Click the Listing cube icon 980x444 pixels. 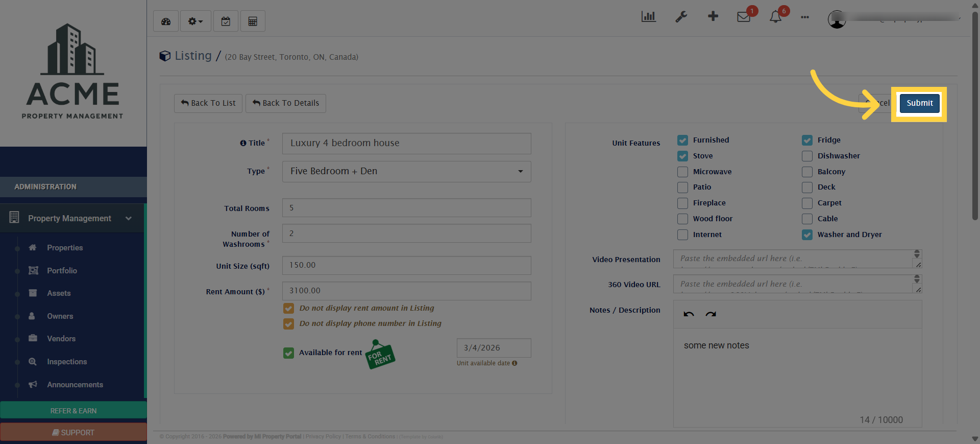165,56
